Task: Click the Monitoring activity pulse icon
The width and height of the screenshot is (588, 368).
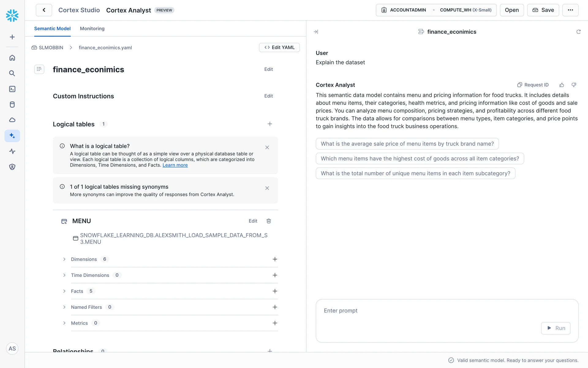Action: pos(12,151)
